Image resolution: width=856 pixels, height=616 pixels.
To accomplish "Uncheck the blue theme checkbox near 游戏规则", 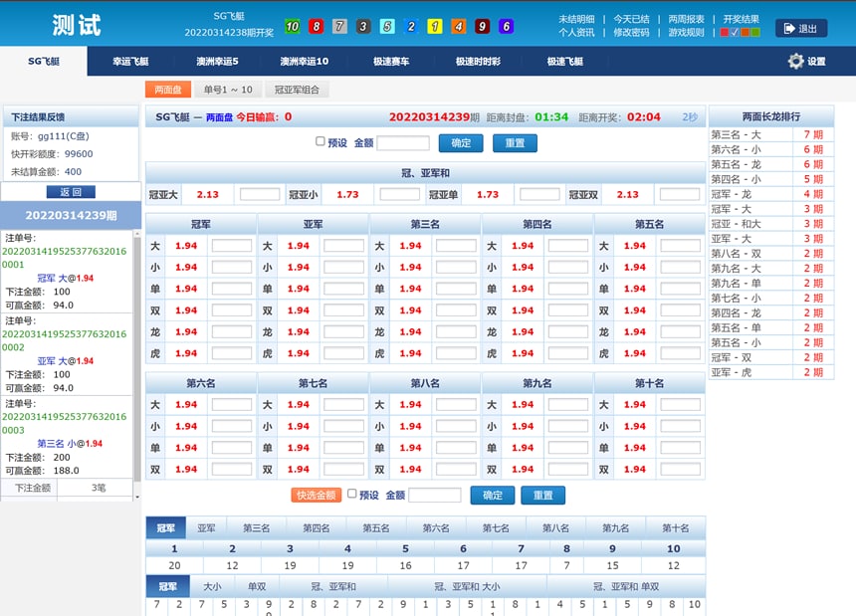I will [735, 32].
